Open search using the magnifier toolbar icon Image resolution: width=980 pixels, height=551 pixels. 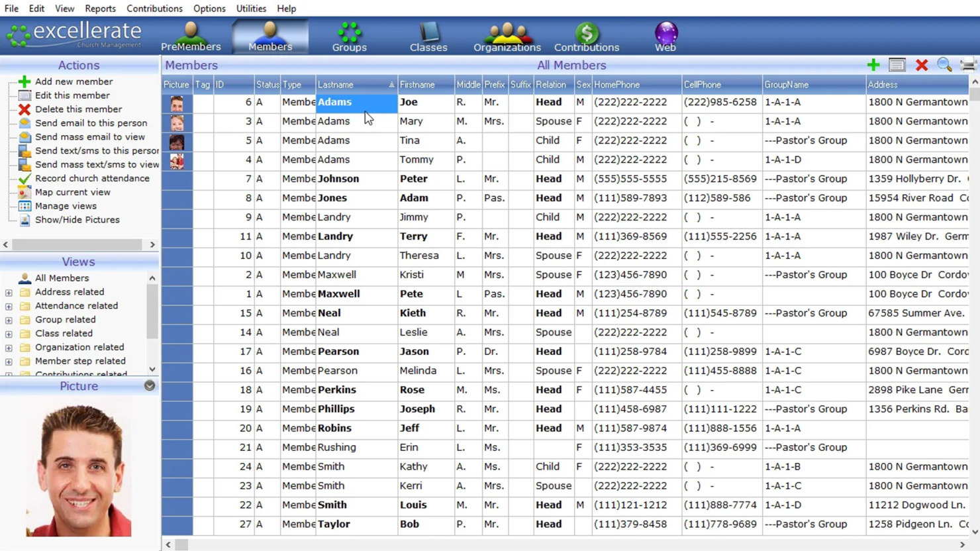coord(944,65)
